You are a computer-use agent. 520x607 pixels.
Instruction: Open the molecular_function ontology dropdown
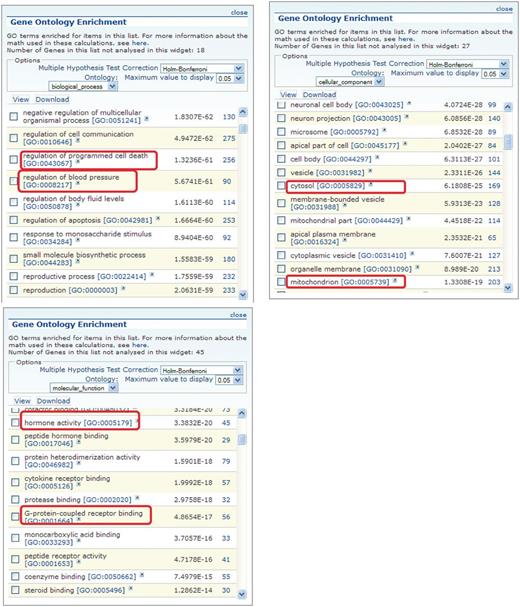click(84, 388)
